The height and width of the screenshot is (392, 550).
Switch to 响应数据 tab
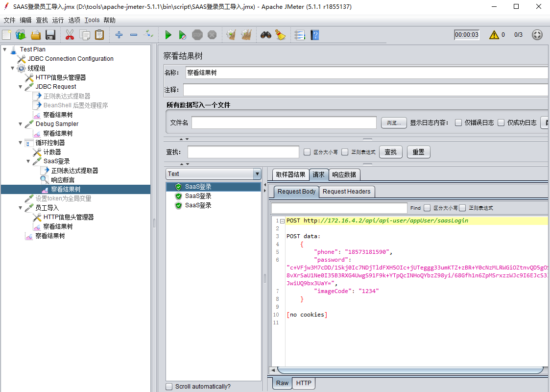344,174
